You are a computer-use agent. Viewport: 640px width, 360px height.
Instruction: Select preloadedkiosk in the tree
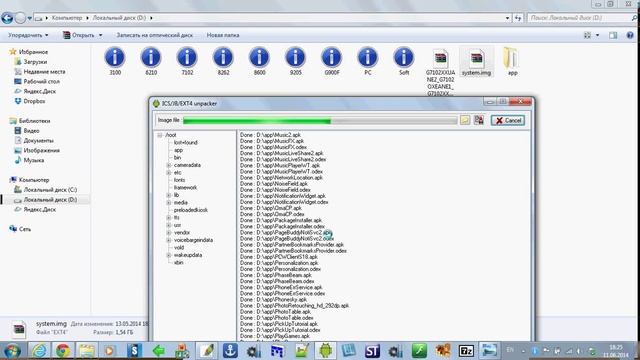[191, 210]
